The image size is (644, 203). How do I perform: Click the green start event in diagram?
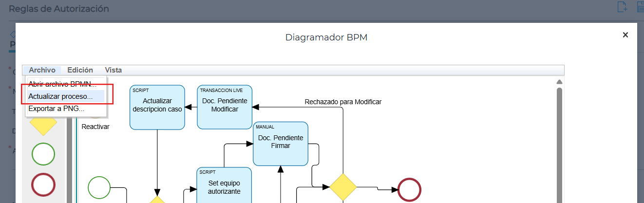pyautogui.click(x=99, y=188)
